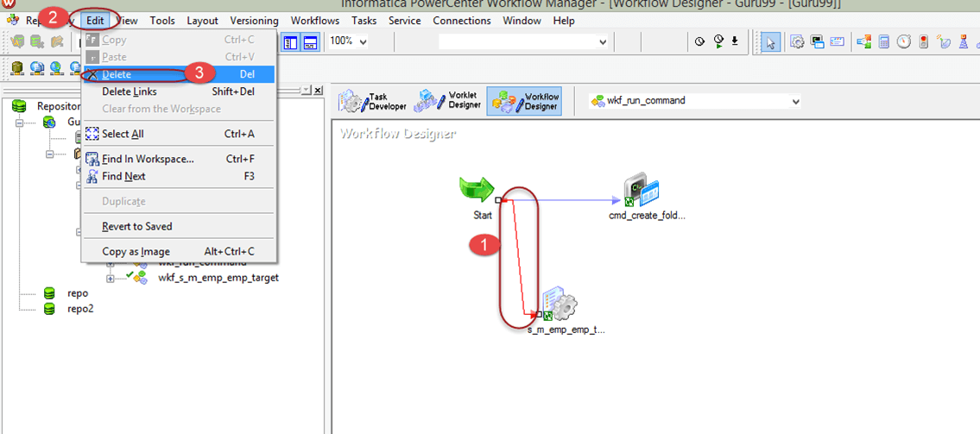Expand the wkf_s_m_emp_emp_target tree node
Image resolution: width=980 pixels, height=434 pixels.
coord(111,278)
